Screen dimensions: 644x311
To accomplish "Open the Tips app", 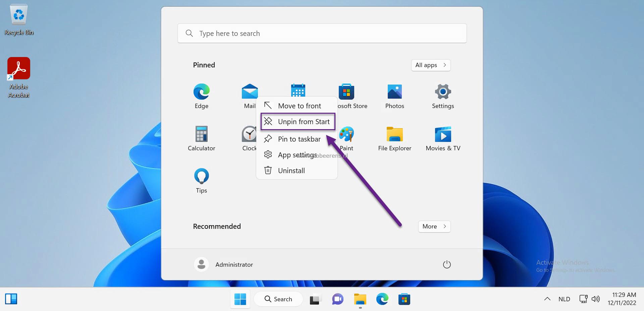I will tap(201, 181).
